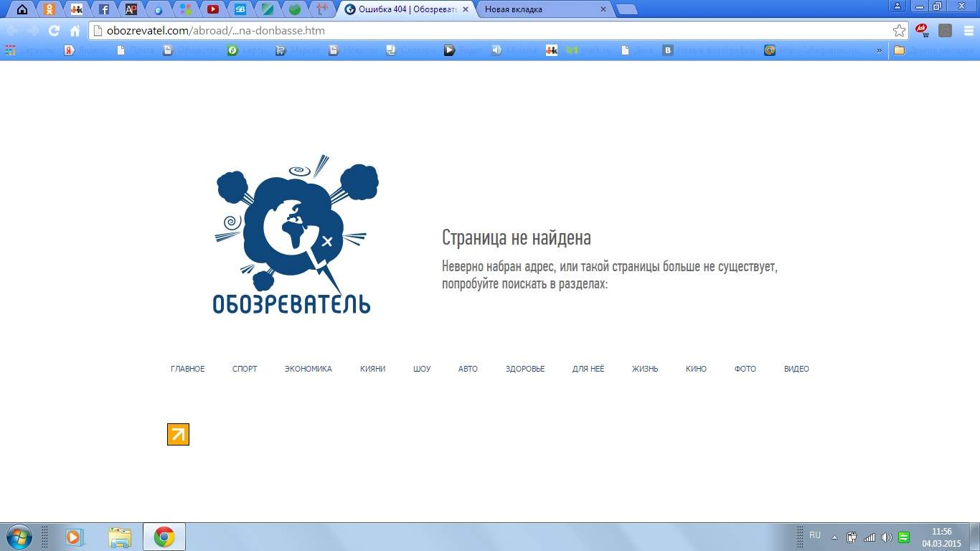Open the Apps grid bookmark

point(10,50)
